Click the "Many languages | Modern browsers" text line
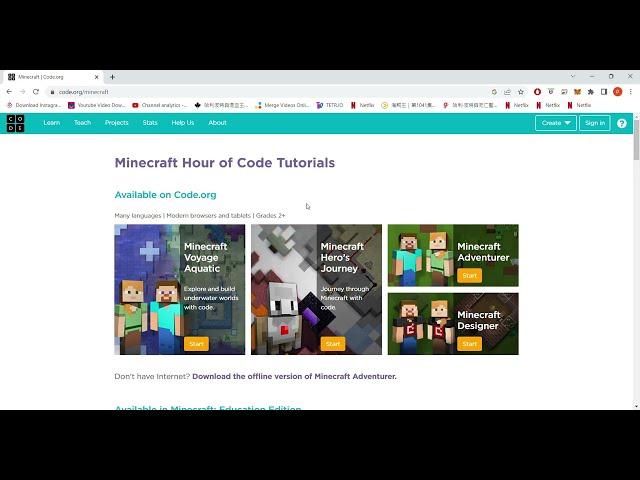This screenshot has width=640, height=480. [200, 216]
